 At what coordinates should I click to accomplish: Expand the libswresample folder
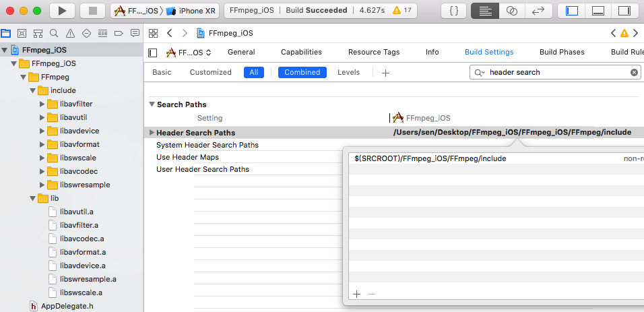(42, 185)
